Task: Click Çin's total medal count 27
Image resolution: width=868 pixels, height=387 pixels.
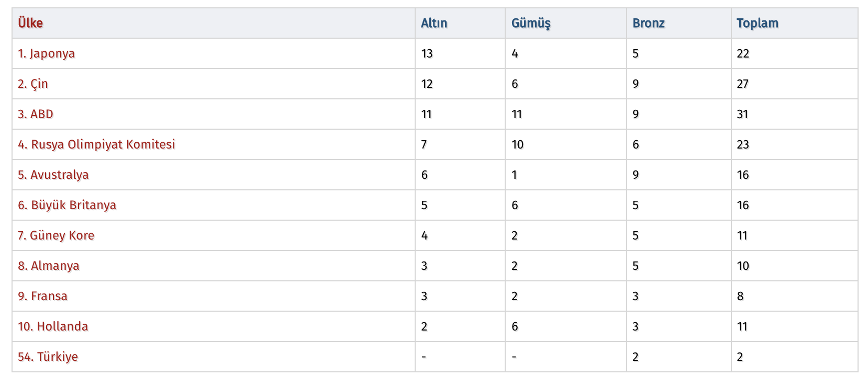Action: [x=742, y=84]
